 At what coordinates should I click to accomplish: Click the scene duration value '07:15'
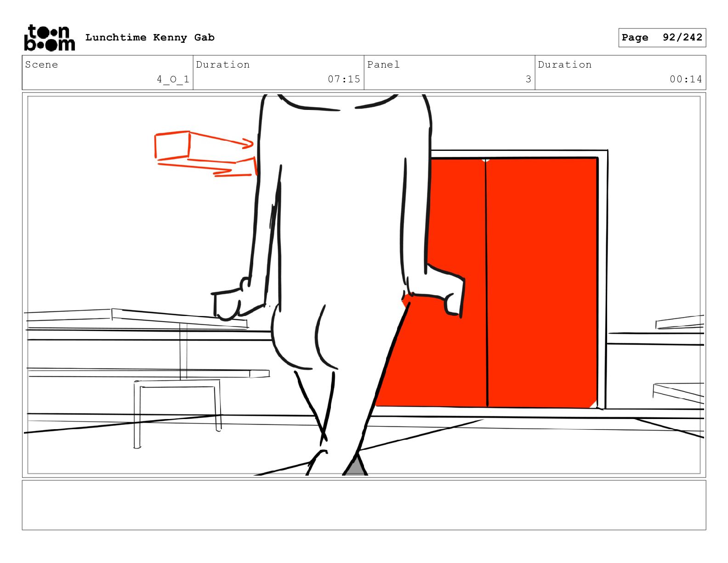point(344,79)
